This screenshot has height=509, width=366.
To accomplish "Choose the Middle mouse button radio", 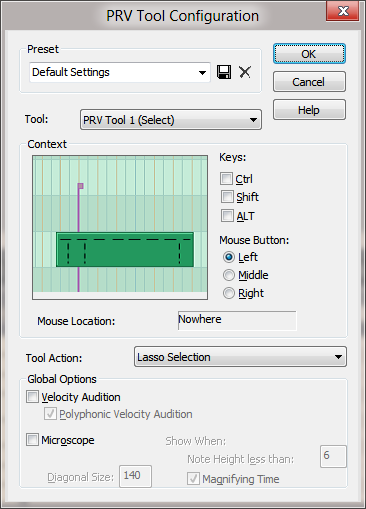I will (x=229, y=275).
